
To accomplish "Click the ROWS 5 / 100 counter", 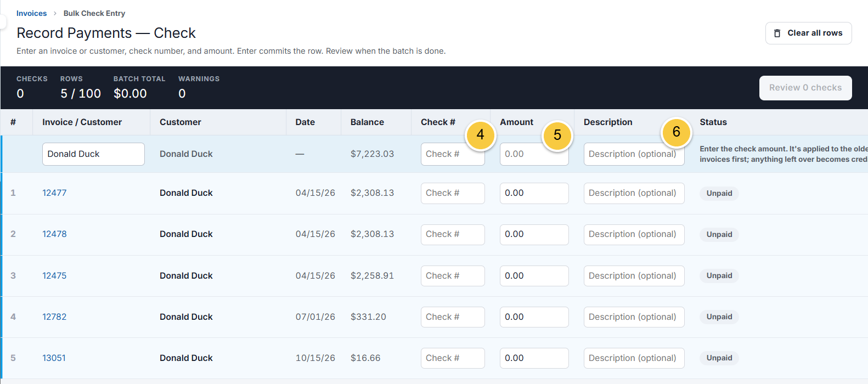I will point(81,94).
